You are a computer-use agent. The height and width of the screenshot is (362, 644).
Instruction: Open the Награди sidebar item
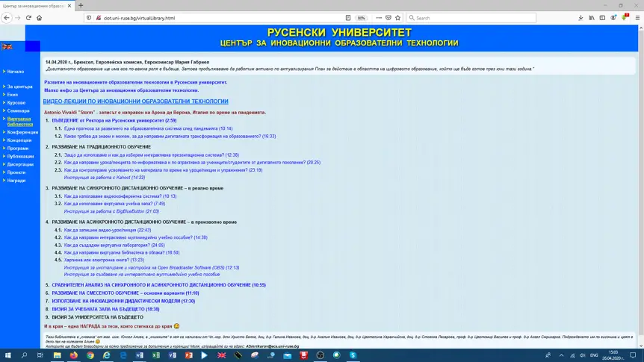[x=16, y=181]
